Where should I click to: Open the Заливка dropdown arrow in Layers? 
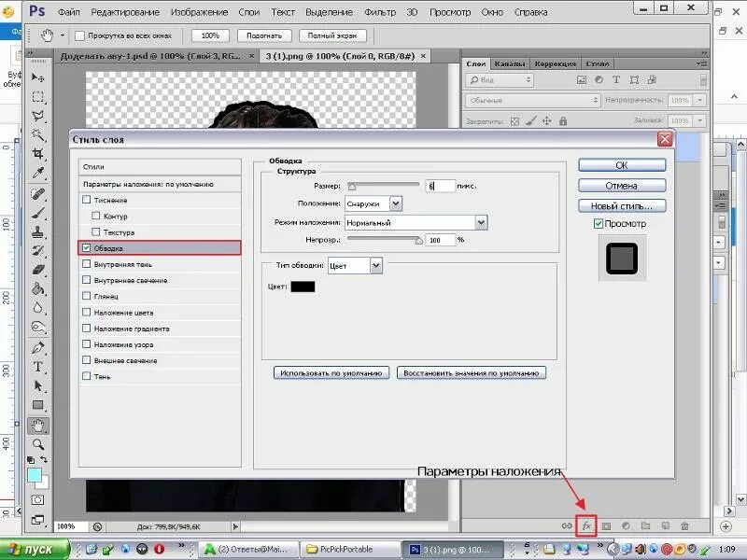[699, 121]
